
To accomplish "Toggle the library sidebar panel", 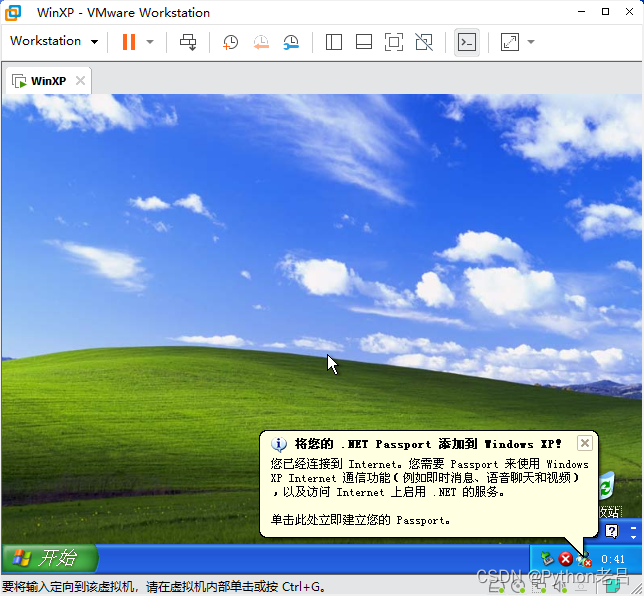I will (x=334, y=42).
